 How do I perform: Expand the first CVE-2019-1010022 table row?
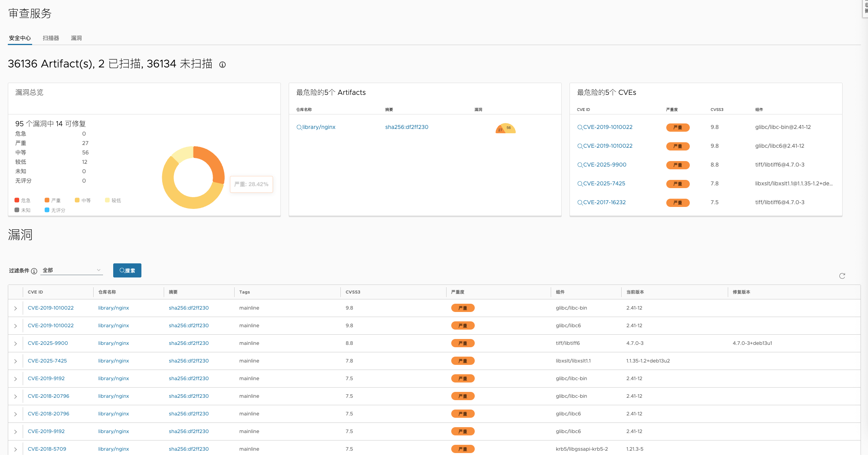(x=16, y=308)
